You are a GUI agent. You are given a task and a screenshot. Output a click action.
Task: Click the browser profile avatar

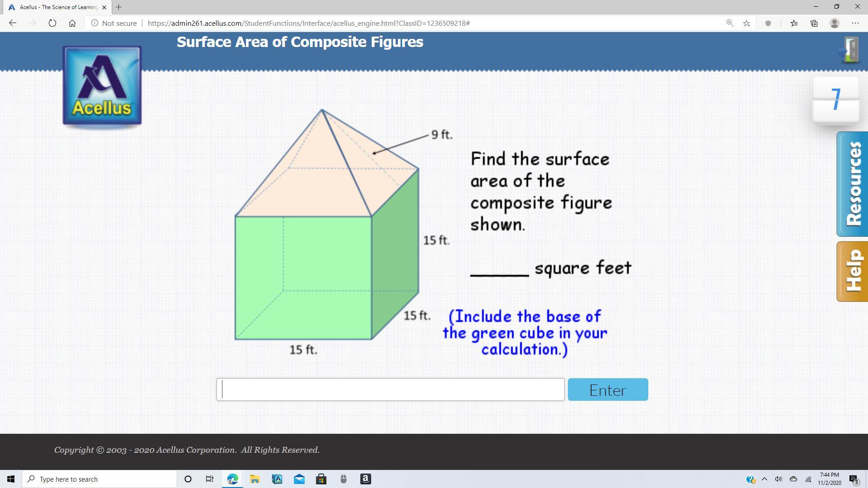(835, 23)
